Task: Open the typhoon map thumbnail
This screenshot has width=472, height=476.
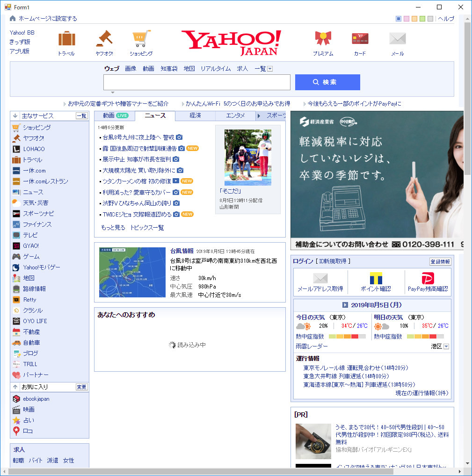Action: (x=132, y=272)
